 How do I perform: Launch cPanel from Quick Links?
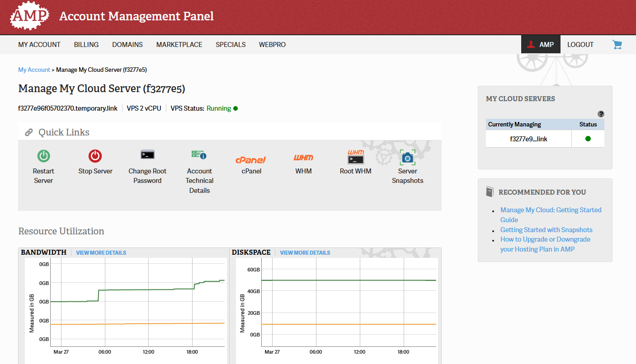point(250,160)
